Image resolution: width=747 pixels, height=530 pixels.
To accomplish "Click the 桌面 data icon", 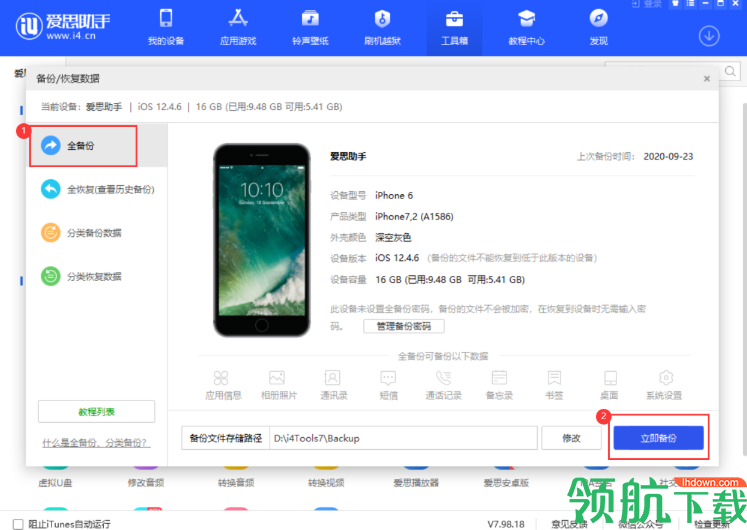I will pos(609,385).
